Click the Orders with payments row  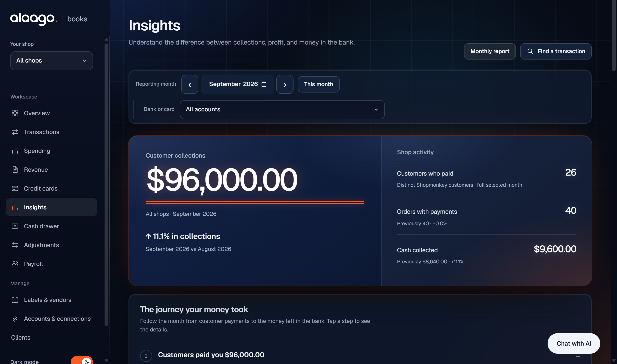point(487,216)
